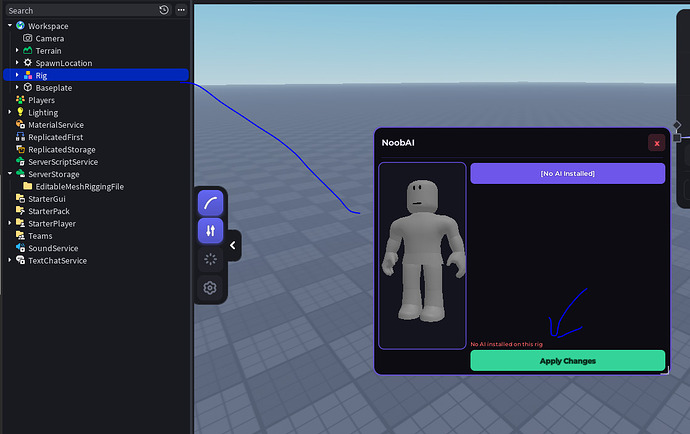The width and height of the screenshot is (690, 434).
Task: Collapse the Workspace tree node
Action: 10,26
